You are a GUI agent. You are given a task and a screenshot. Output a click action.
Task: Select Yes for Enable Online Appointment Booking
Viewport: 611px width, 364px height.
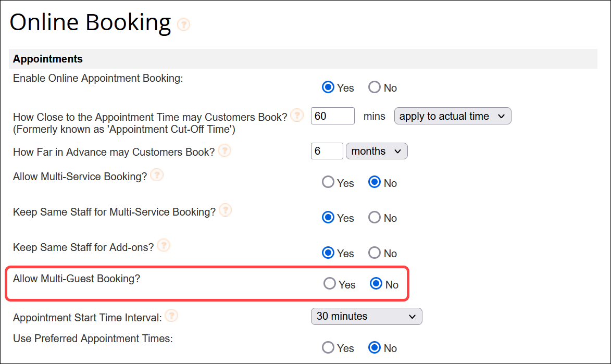(x=328, y=87)
